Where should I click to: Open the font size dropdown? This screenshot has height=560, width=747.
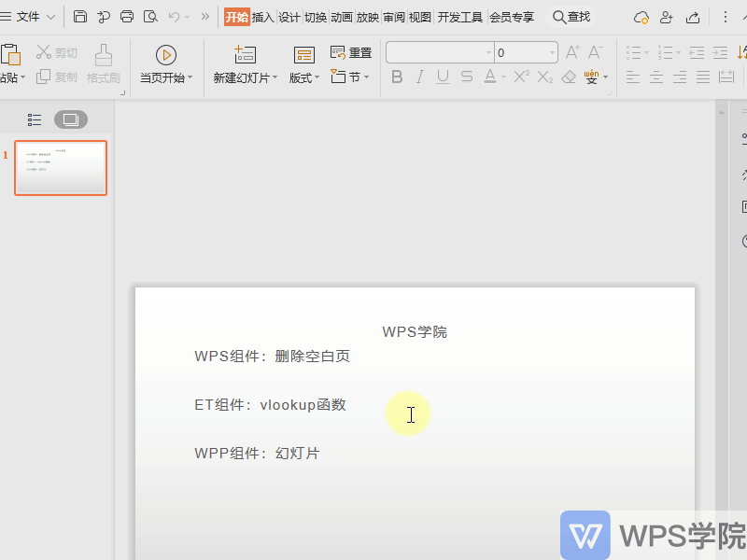[x=552, y=53]
